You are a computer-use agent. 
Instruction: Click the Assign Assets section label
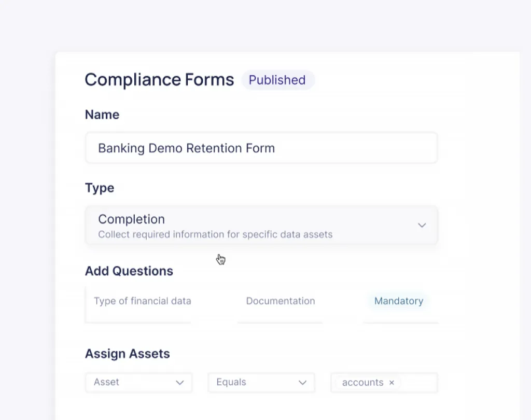(x=128, y=354)
